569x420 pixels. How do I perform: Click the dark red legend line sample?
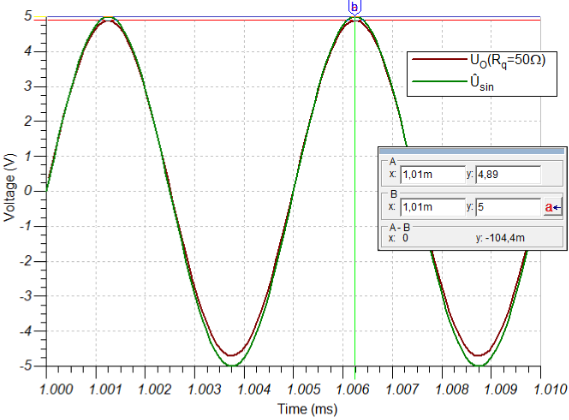(x=439, y=59)
